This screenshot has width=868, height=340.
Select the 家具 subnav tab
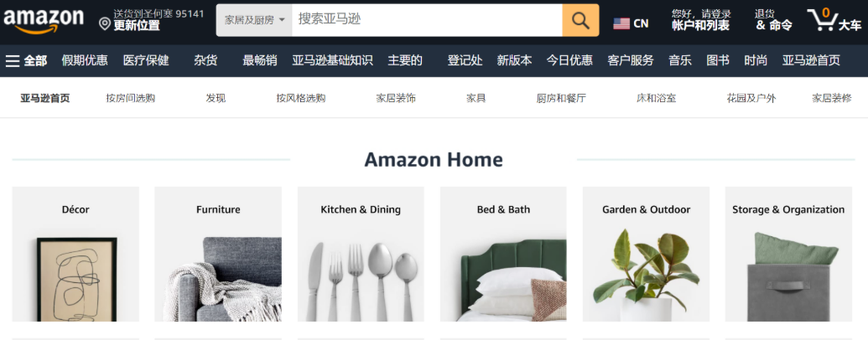(476, 99)
